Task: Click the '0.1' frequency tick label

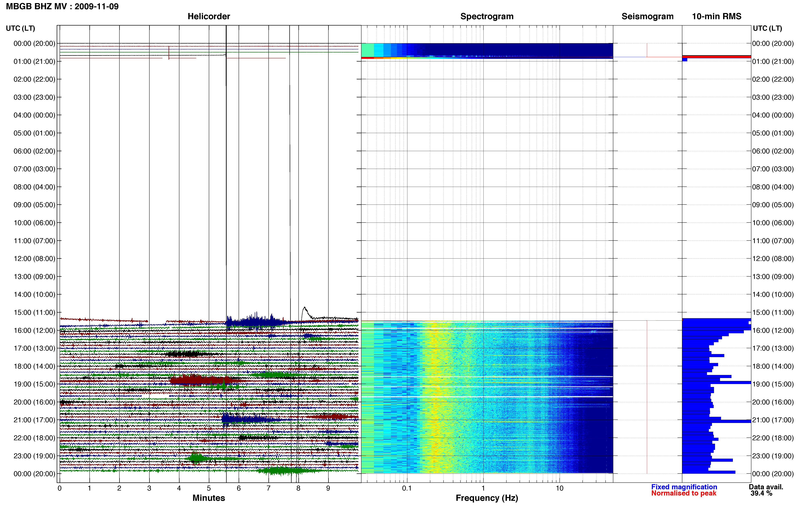Action: tap(407, 488)
